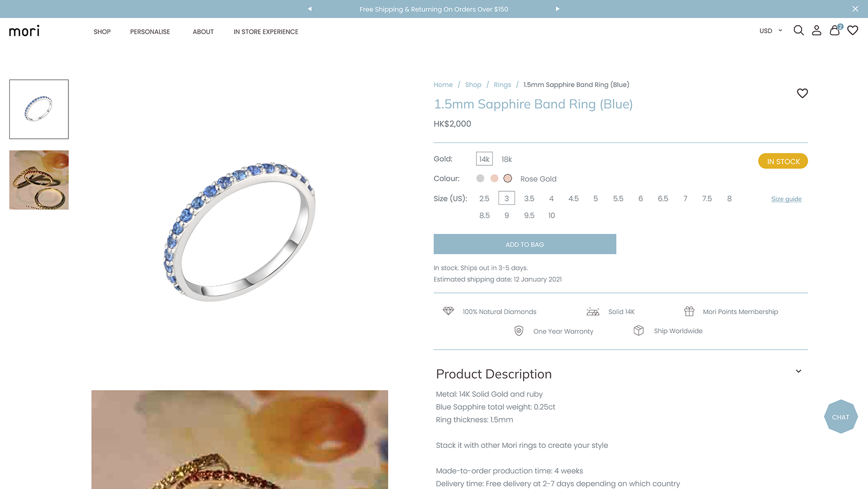This screenshot has height=489, width=868.
Task: Click the ADD TO BAG button
Action: coord(525,244)
